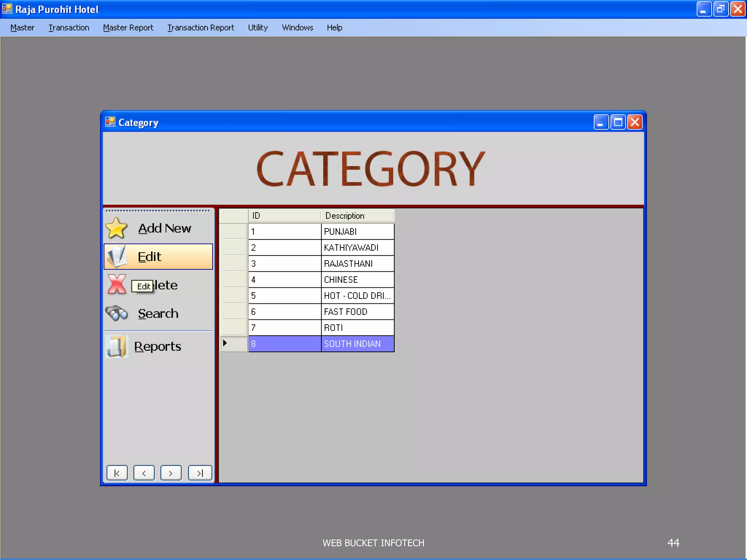747x560 pixels.
Task: Click row header of PUNJABI row
Action: (234, 232)
